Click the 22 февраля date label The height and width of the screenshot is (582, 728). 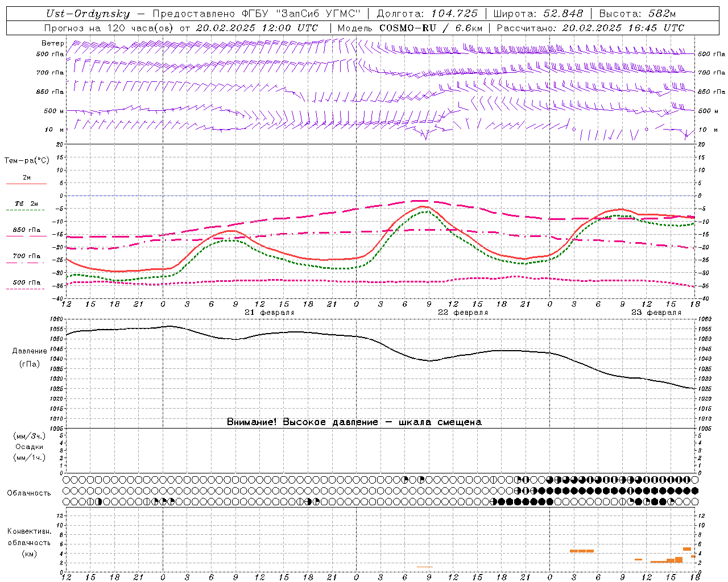(463, 313)
